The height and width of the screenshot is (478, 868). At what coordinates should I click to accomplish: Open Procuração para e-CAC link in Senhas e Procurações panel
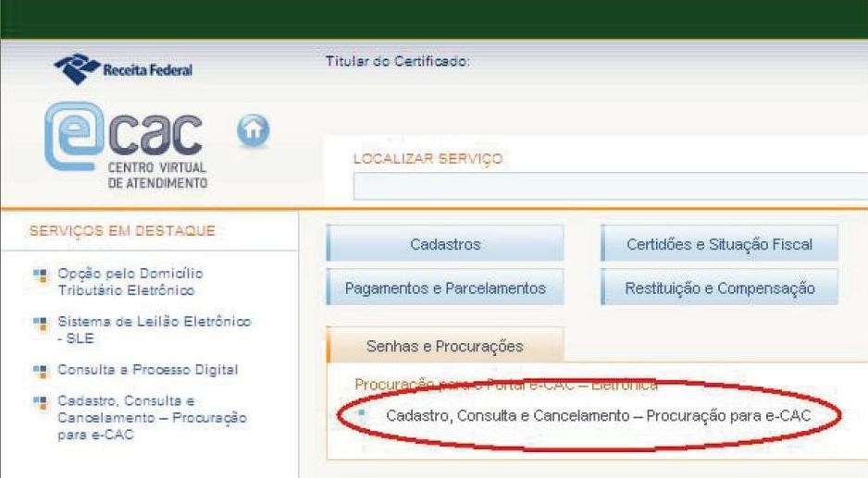tap(598, 415)
